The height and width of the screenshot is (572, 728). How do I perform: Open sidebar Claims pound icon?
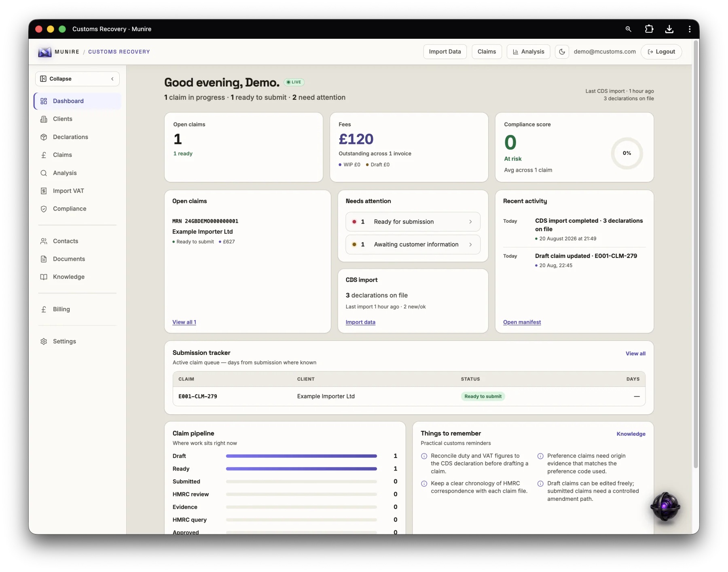[44, 155]
